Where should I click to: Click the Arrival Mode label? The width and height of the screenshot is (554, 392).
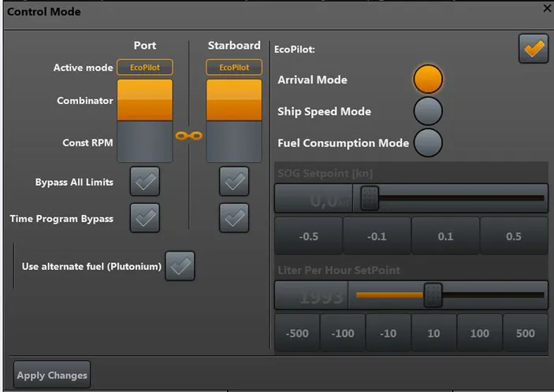click(312, 80)
